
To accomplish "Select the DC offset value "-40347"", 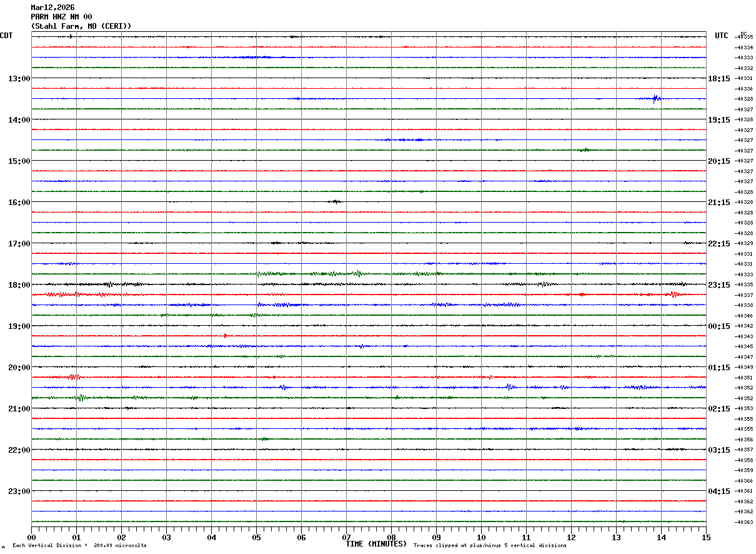I will click(x=744, y=357).
